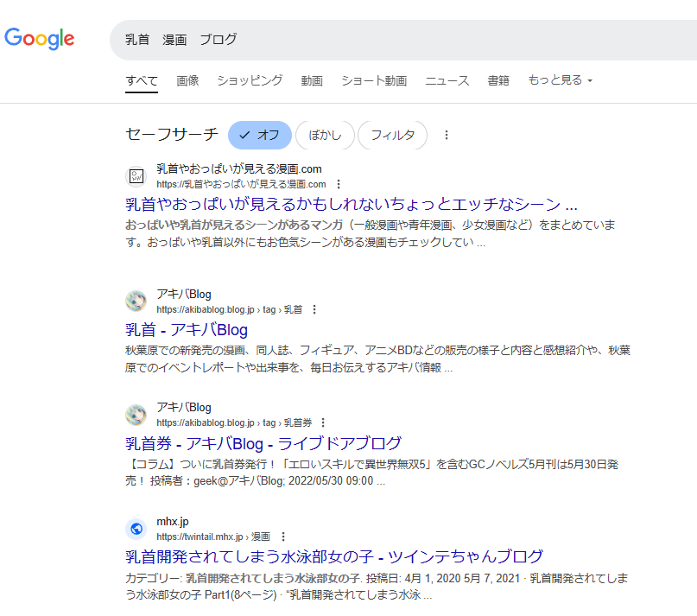The image size is (697, 616).
Task: Open the SafeSearch three-dot options menu
Action: pyautogui.click(x=447, y=135)
